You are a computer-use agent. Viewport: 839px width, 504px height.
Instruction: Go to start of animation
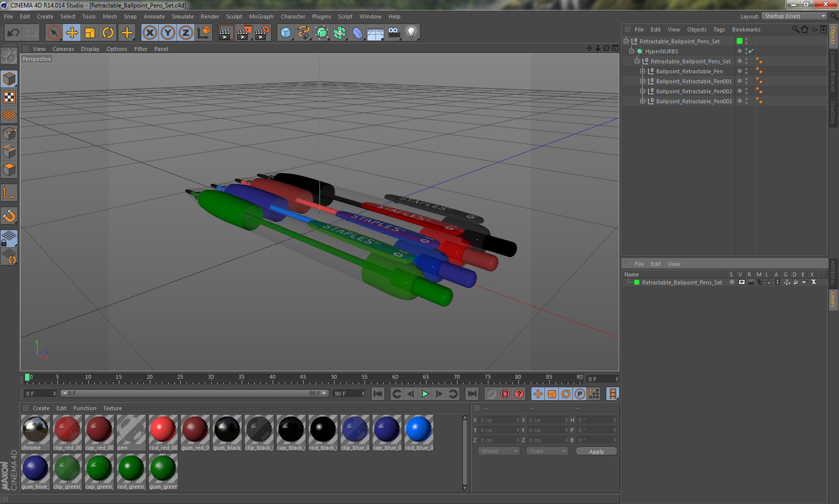tap(378, 394)
